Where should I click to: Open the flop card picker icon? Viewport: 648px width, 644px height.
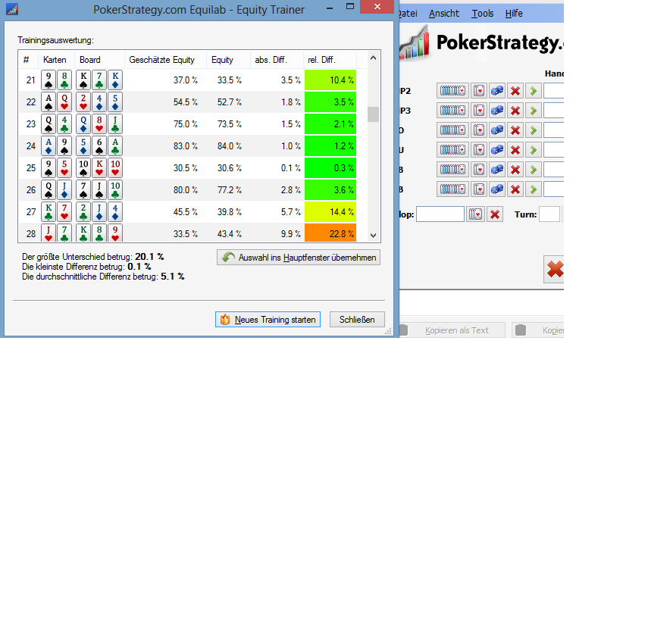476,214
